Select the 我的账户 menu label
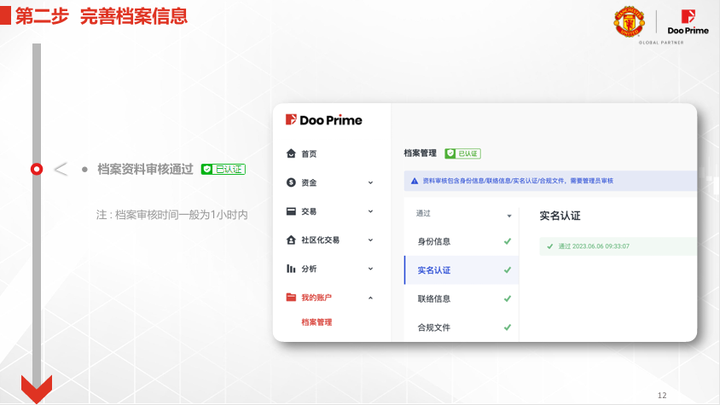Image resolution: width=720 pixels, height=405 pixels. (316, 298)
